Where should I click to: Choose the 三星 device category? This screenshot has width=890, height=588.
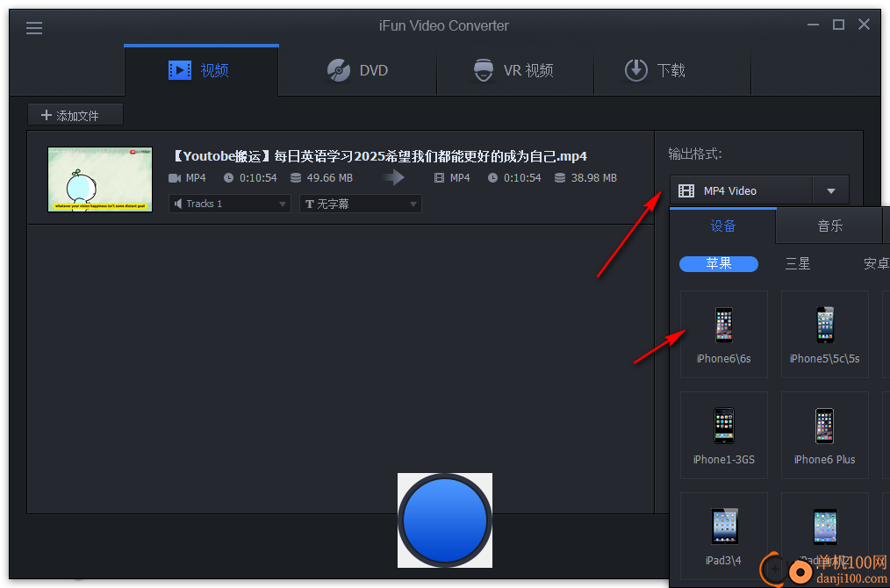[x=798, y=264]
